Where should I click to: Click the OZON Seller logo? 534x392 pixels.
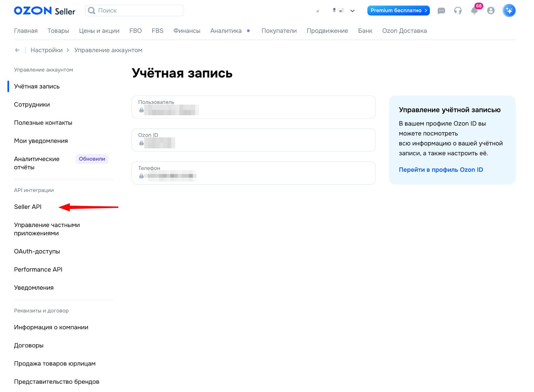tap(45, 11)
